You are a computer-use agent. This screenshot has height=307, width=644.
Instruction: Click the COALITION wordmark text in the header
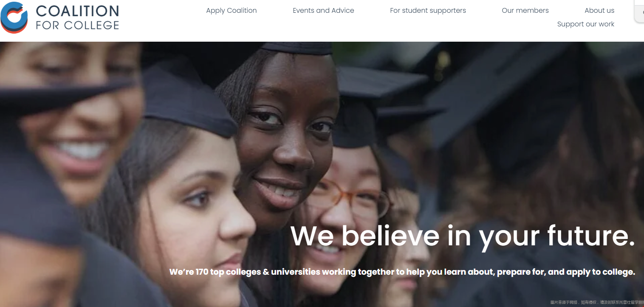(x=77, y=11)
